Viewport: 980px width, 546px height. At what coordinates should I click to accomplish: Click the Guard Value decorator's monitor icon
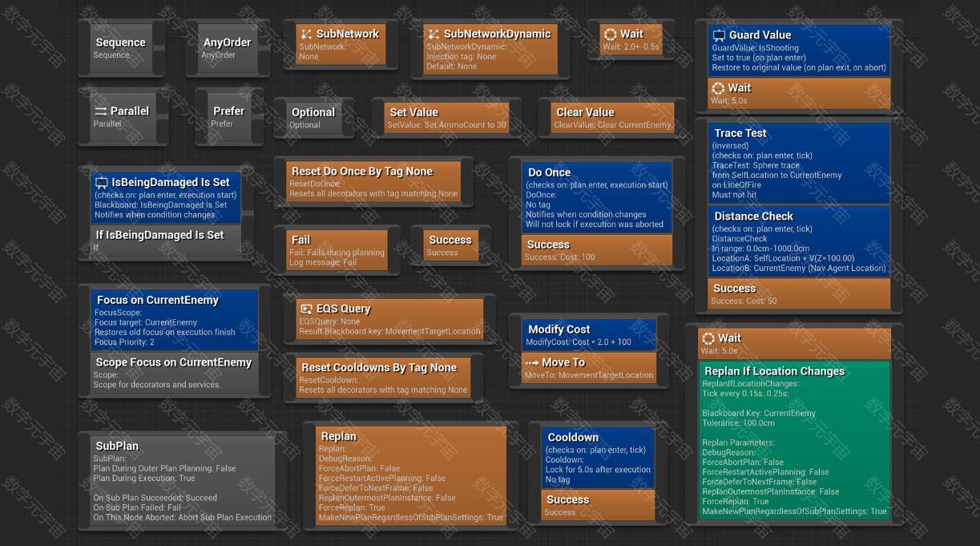(x=719, y=35)
